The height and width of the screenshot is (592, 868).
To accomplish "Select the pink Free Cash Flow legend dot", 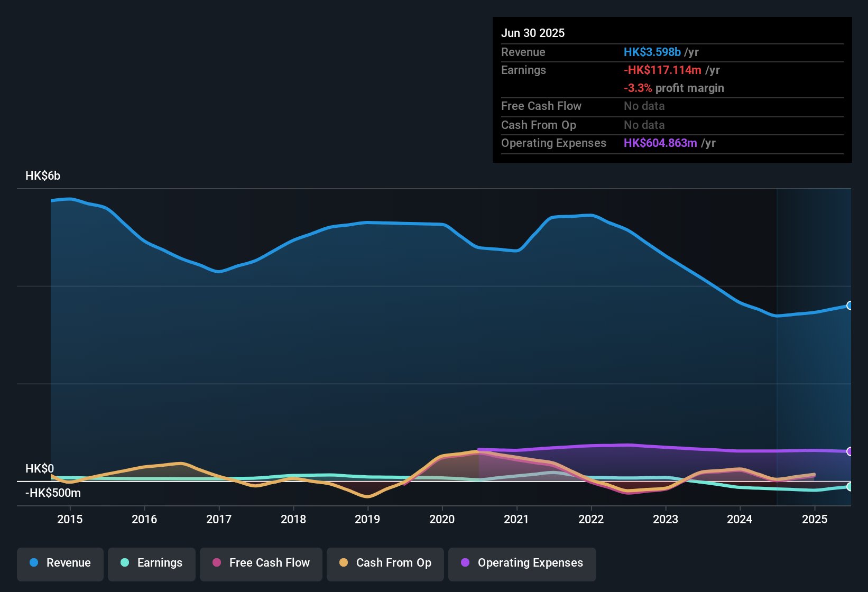I will pos(217,563).
